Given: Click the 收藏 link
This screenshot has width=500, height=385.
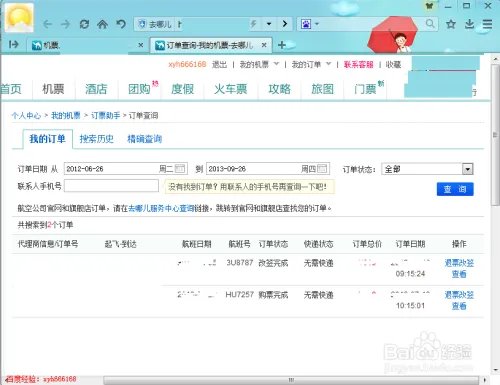Looking at the screenshot, I should pos(393,64).
